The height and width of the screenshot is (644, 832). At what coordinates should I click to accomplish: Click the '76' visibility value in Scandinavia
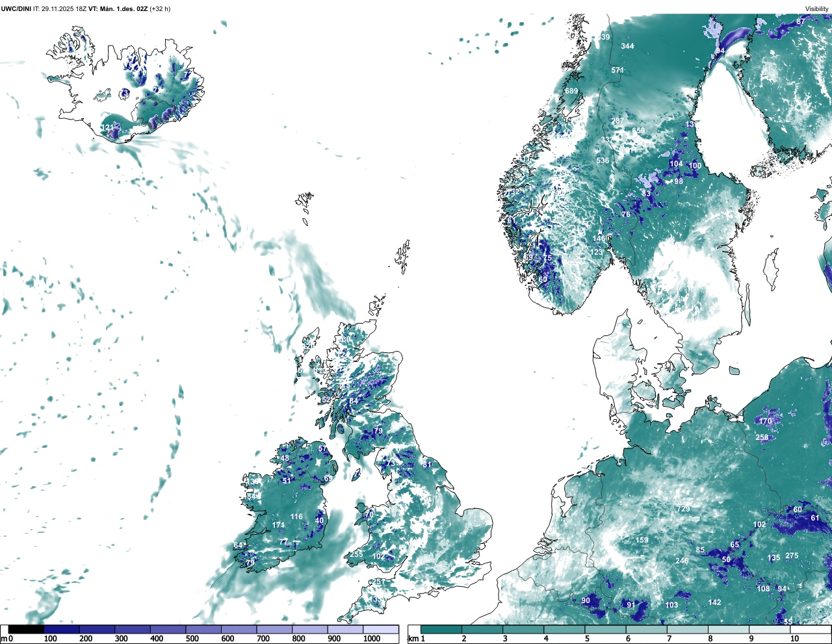point(626,214)
